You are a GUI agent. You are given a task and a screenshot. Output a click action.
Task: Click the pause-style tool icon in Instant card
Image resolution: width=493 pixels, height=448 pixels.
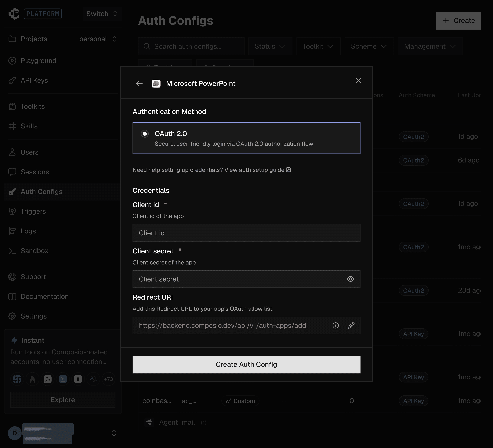[x=78, y=379]
